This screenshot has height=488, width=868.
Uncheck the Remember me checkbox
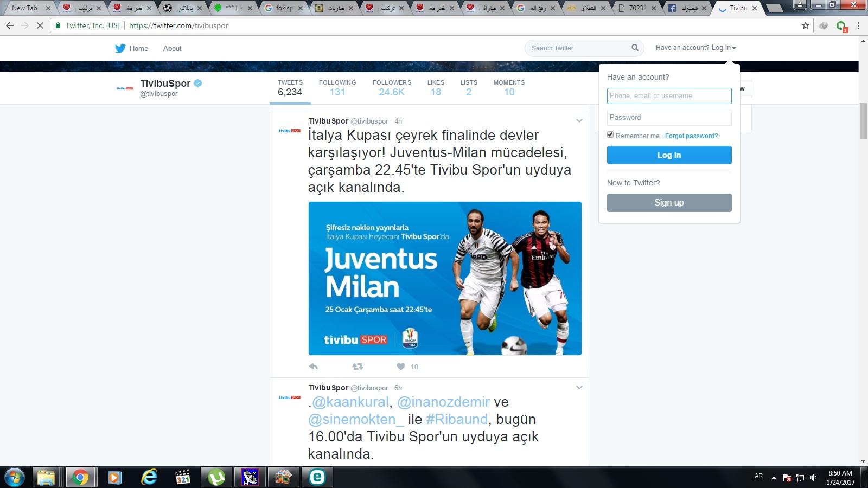coord(610,135)
